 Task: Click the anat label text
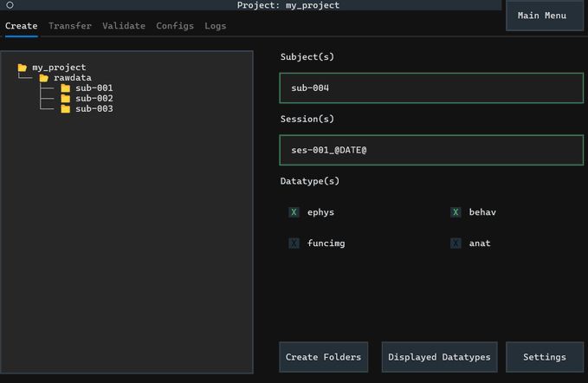pos(480,243)
